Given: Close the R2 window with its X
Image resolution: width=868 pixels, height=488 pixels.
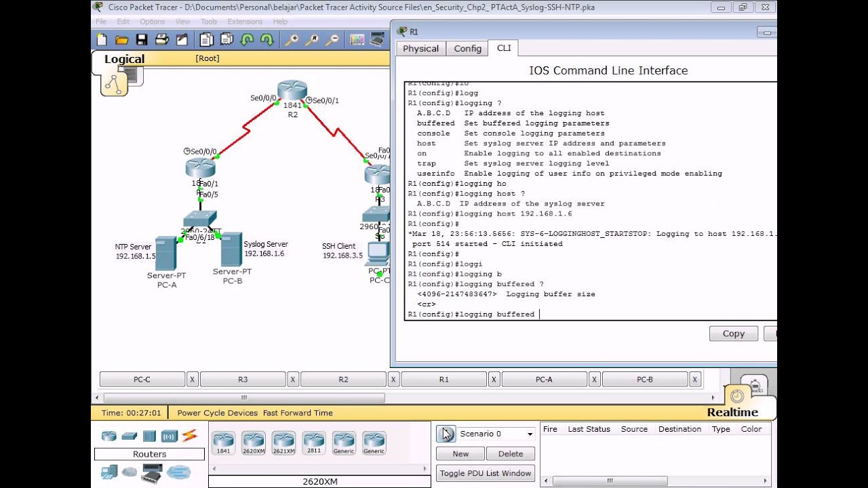Looking at the screenshot, I should [x=393, y=380].
